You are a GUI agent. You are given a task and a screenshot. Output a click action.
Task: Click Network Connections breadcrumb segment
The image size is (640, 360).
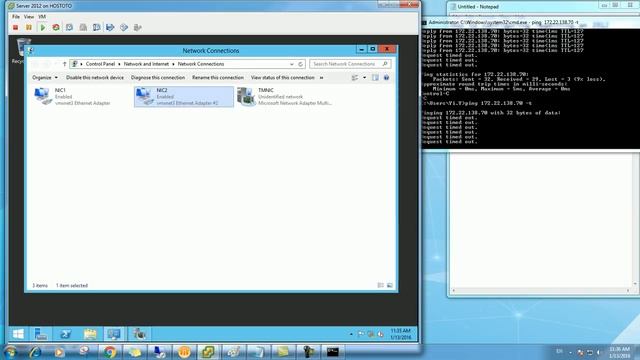point(201,64)
